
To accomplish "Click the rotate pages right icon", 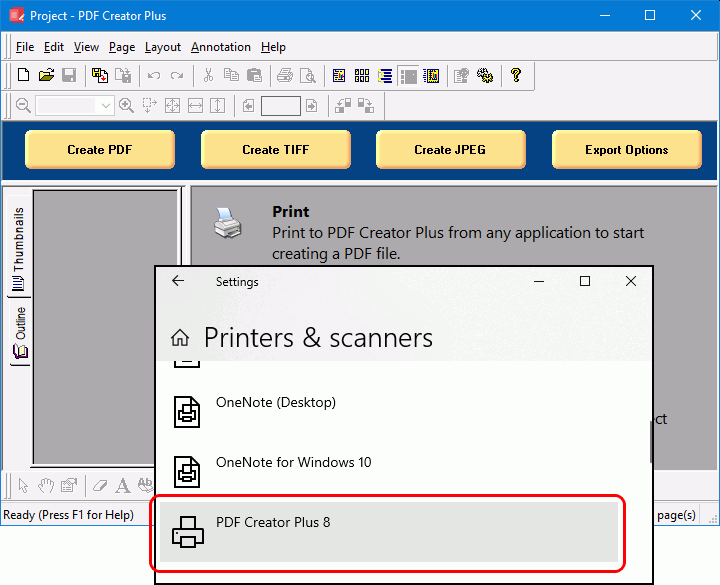I will 366,106.
